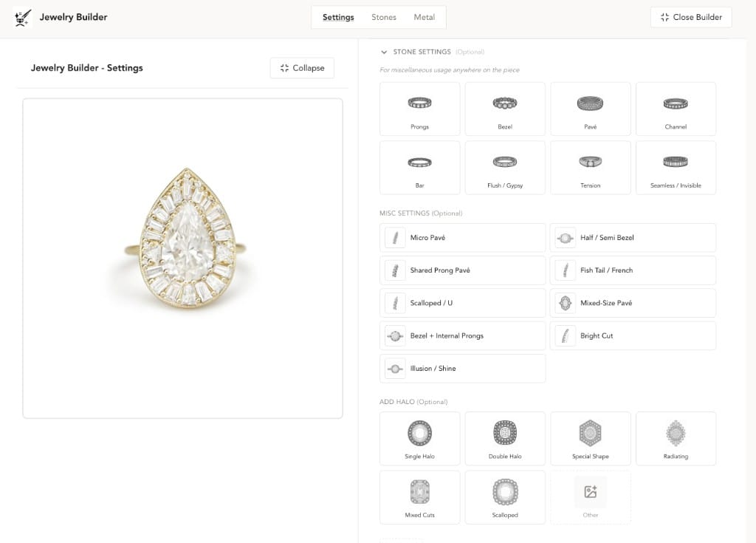Add a Scalloped halo
Screen dimensions: 756x543
505,498
